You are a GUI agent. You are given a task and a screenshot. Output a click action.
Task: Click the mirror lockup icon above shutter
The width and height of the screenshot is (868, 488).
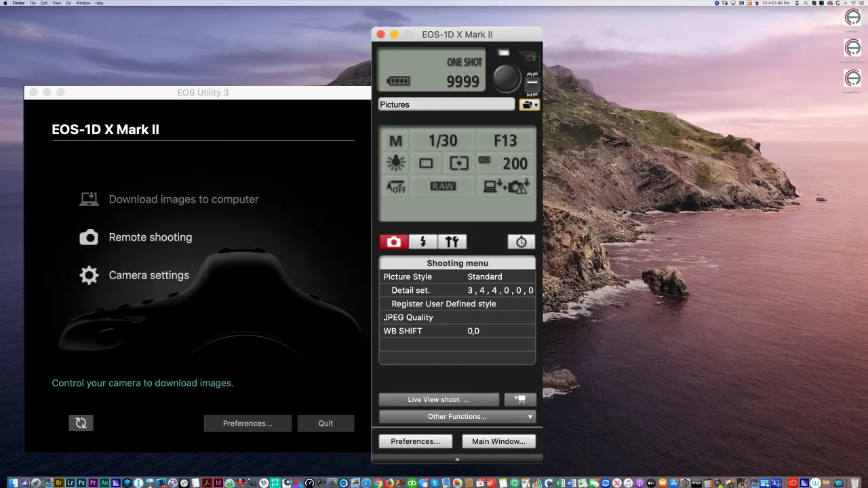tap(503, 53)
